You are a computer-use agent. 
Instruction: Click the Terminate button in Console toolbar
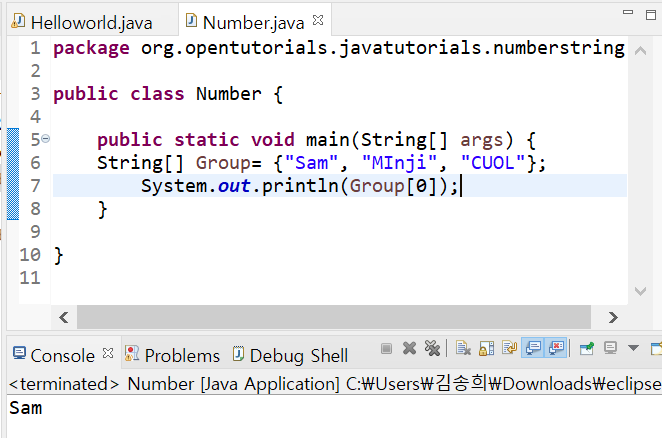(386, 349)
